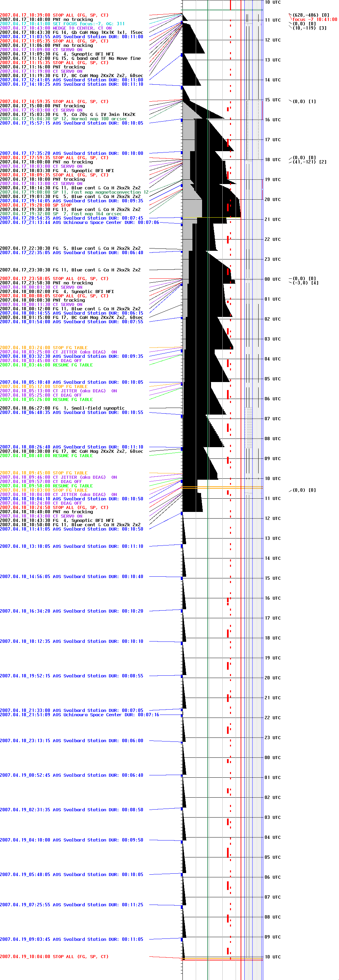The width and height of the screenshot is (339, 980).
Task: Click the FG 14 Gb CaH Mag 15sec entry
Action: tap(71, 32)
